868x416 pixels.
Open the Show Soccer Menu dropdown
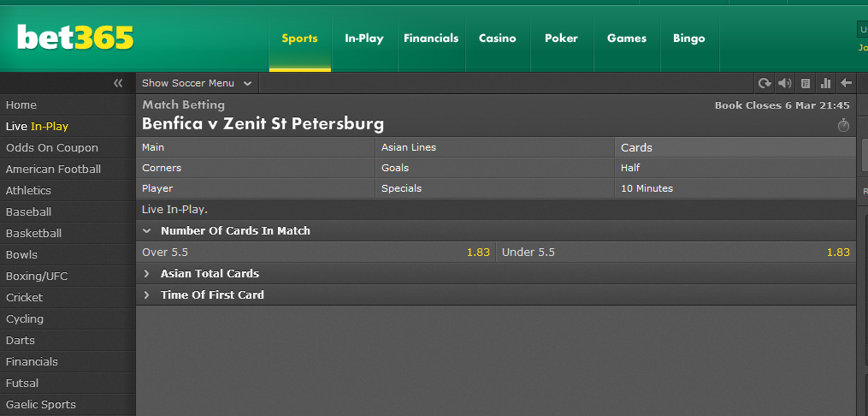[x=197, y=83]
